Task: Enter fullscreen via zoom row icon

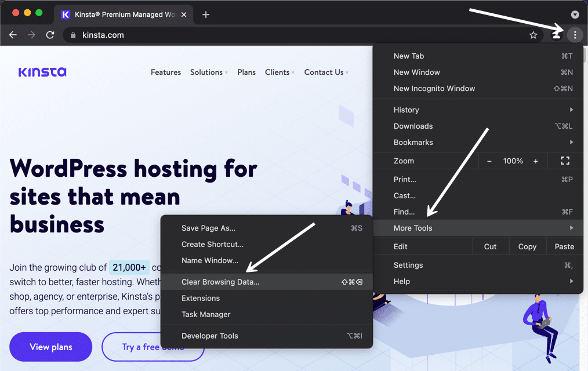Action: pos(565,161)
